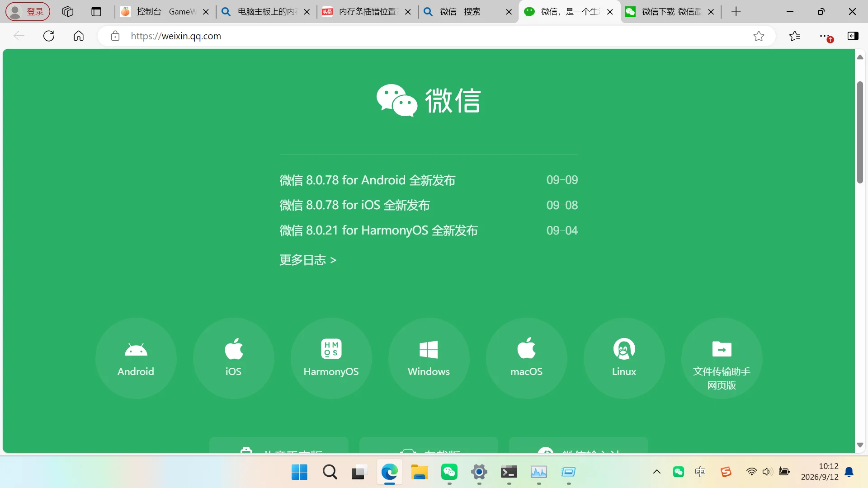The height and width of the screenshot is (488, 868).
Task: Open Task View in taskbar
Action: click(359, 472)
